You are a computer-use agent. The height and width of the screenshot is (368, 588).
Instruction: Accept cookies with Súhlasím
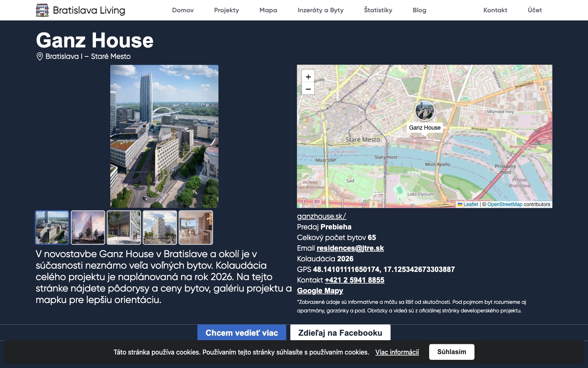[x=452, y=352]
